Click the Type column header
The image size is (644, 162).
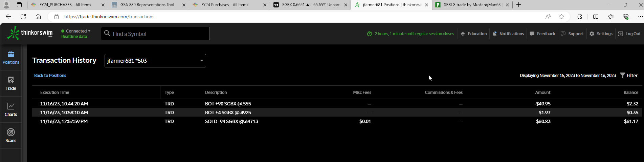point(169,92)
